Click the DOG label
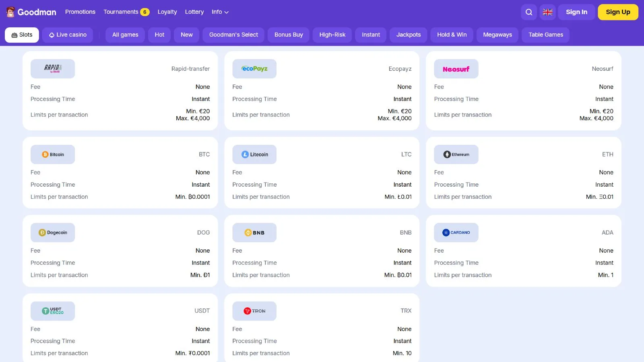 pos(203,232)
